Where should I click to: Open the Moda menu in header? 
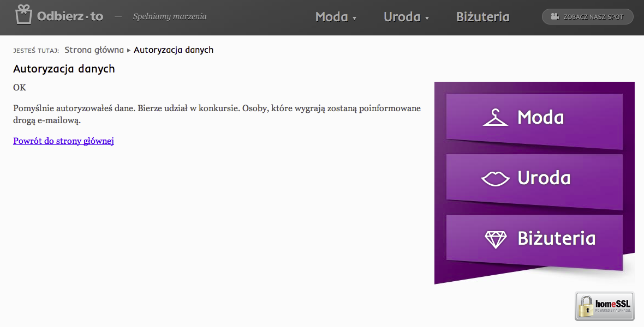click(331, 17)
